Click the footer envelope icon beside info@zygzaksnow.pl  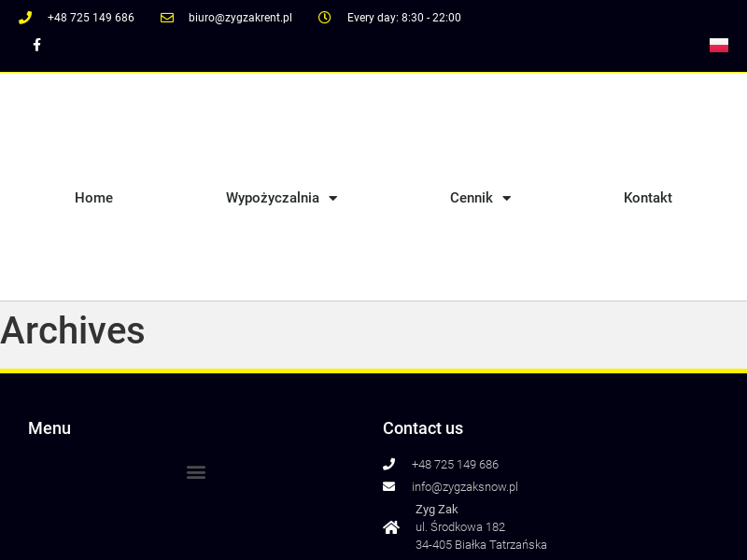pos(389,486)
